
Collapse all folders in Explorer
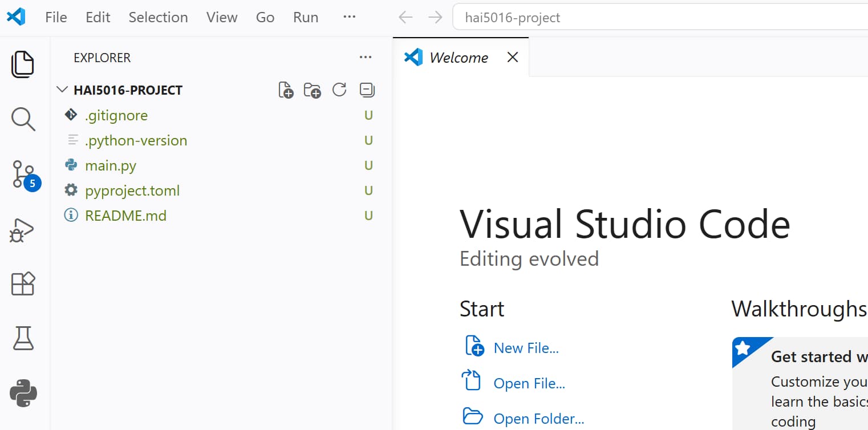[x=367, y=90]
